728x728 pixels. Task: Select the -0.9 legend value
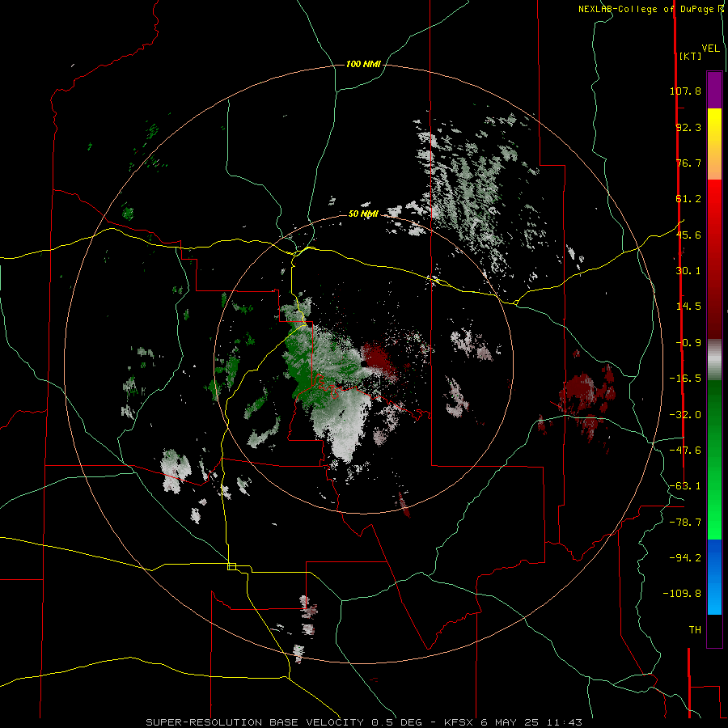coord(688,343)
